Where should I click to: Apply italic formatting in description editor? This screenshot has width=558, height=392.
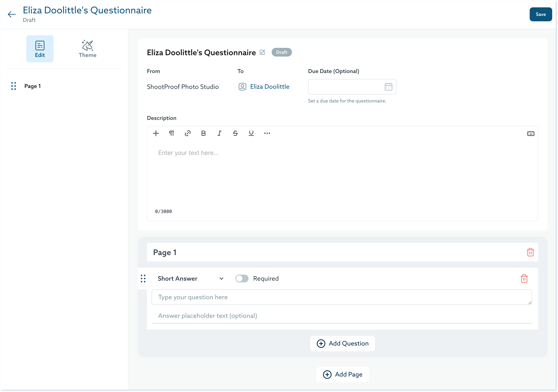219,133
